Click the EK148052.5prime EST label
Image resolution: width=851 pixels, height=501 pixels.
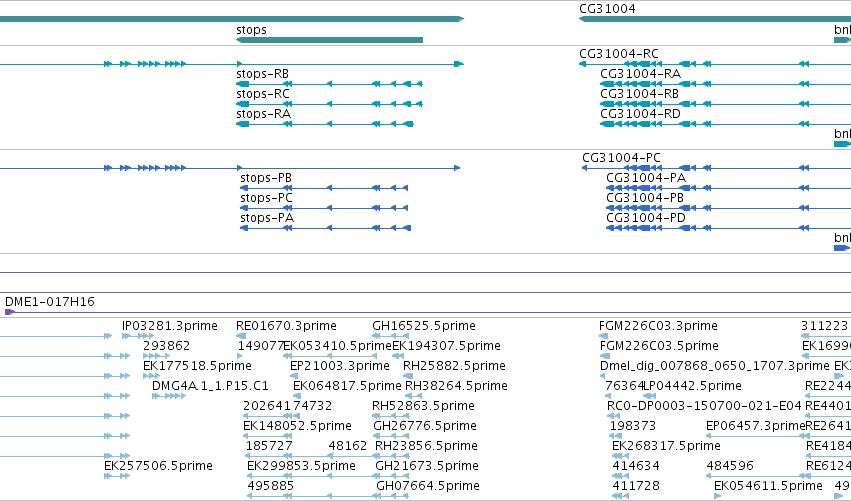(297, 426)
